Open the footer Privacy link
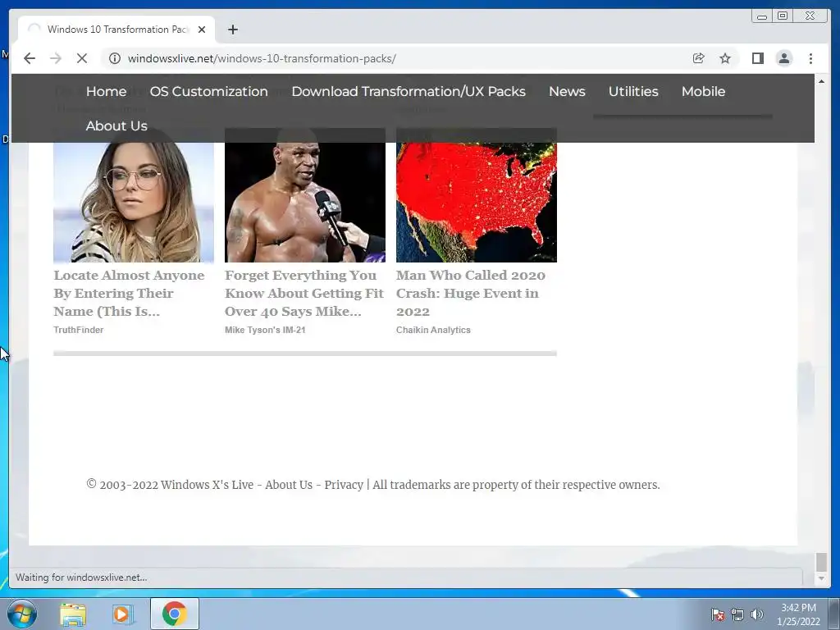840x630 pixels. (344, 485)
